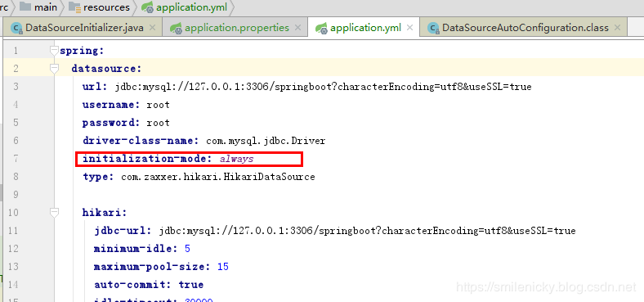This screenshot has height=302, width=644.
Task: Click the 'always' value
Action: pos(236,159)
